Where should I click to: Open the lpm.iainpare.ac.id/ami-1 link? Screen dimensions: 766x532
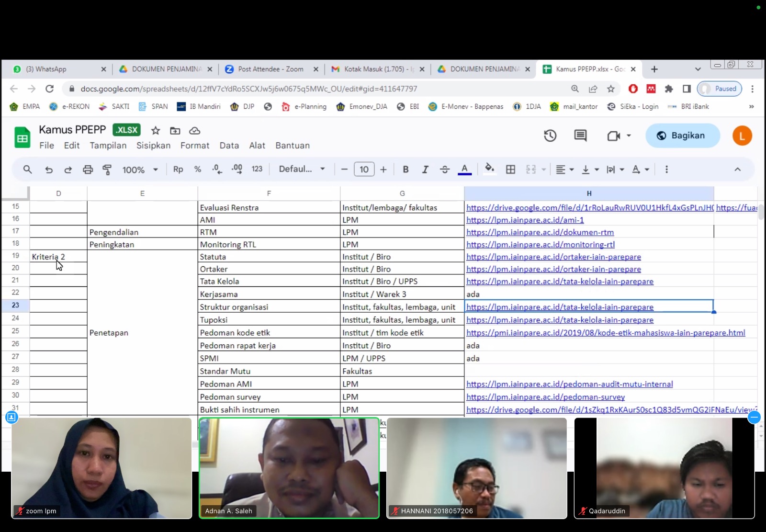point(525,220)
